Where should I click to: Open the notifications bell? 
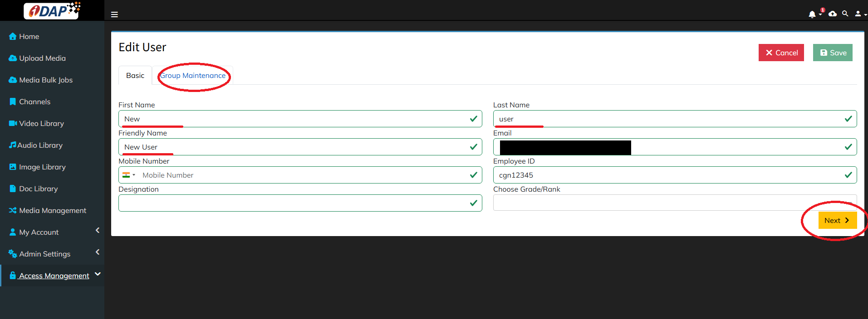click(x=812, y=14)
